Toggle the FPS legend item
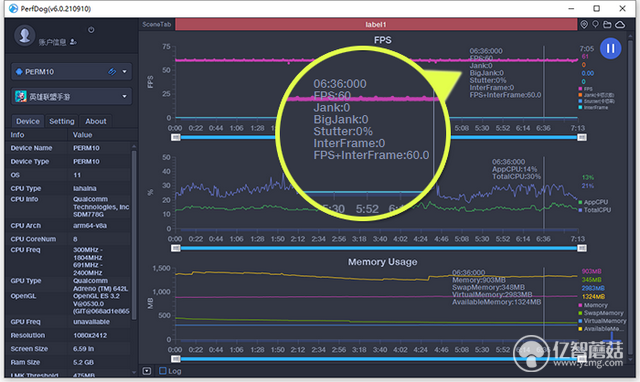 (x=586, y=89)
